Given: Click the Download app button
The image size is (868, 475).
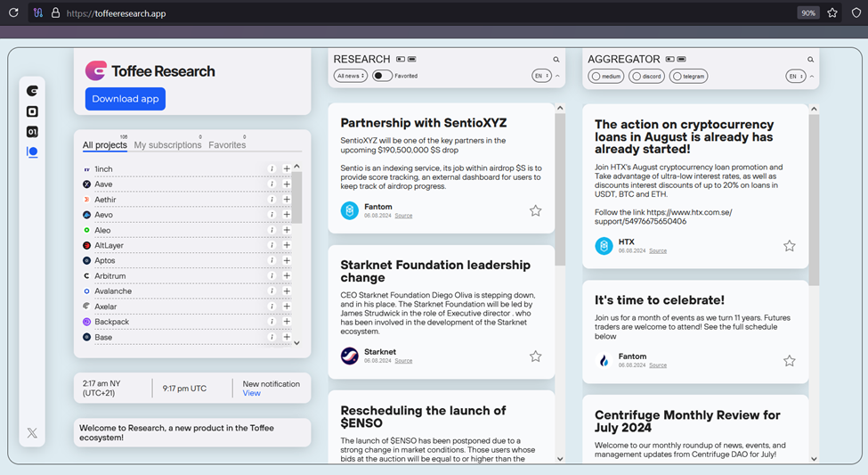Looking at the screenshot, I should pyautogui.click(x=126, y=99).
